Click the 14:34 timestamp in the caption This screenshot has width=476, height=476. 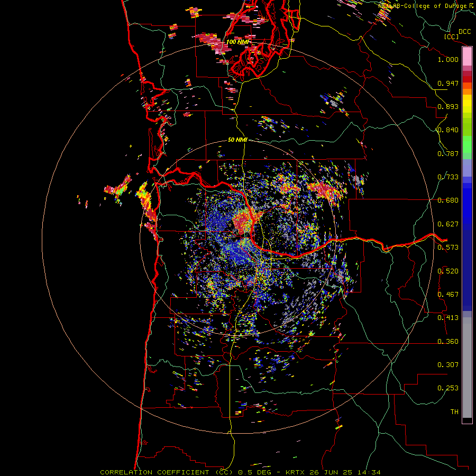pos(369,472)
